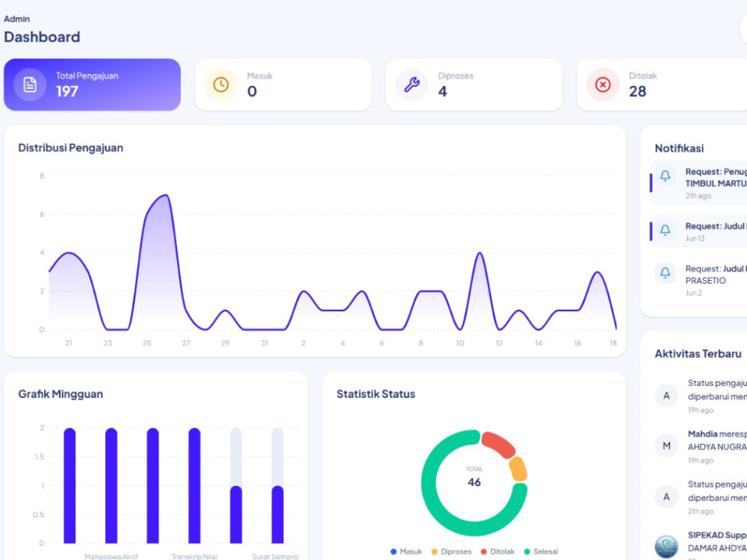Open the Masuk 0 card
The width and height of the screenshot is (747, 560).
(x=283, y=85)
